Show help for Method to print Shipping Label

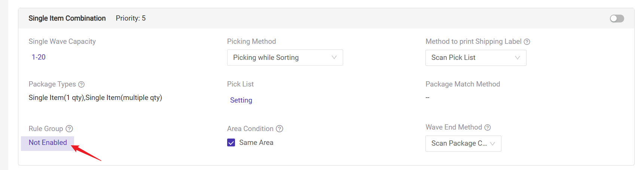click(527, 42)
